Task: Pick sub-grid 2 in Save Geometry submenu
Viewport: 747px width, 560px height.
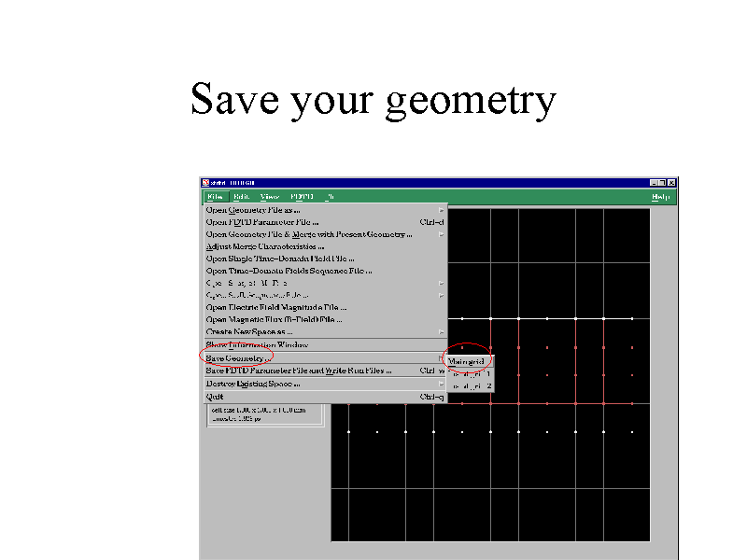Action: coord(471,386)
